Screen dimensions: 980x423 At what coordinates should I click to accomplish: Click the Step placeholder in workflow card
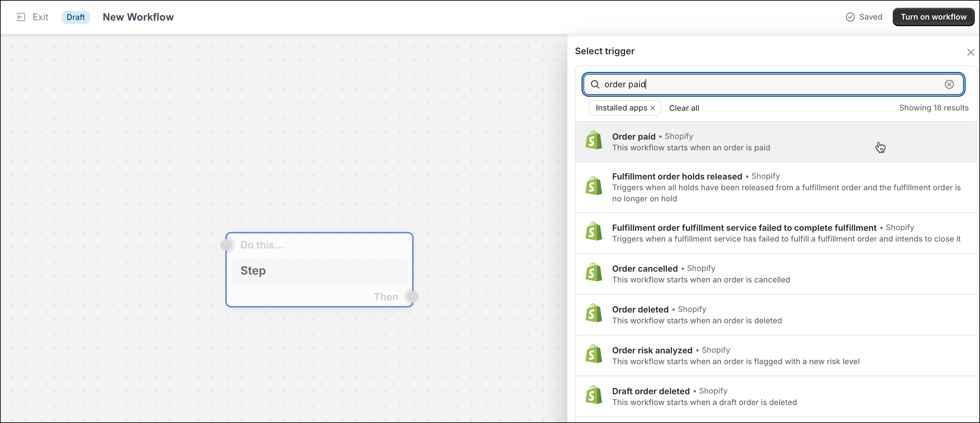tap(319, 271)
